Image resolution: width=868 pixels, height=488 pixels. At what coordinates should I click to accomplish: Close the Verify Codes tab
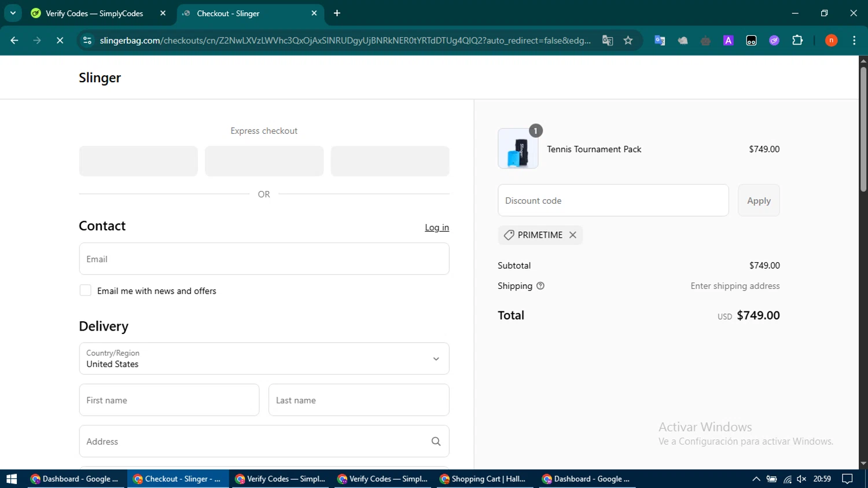coord(163,13)
